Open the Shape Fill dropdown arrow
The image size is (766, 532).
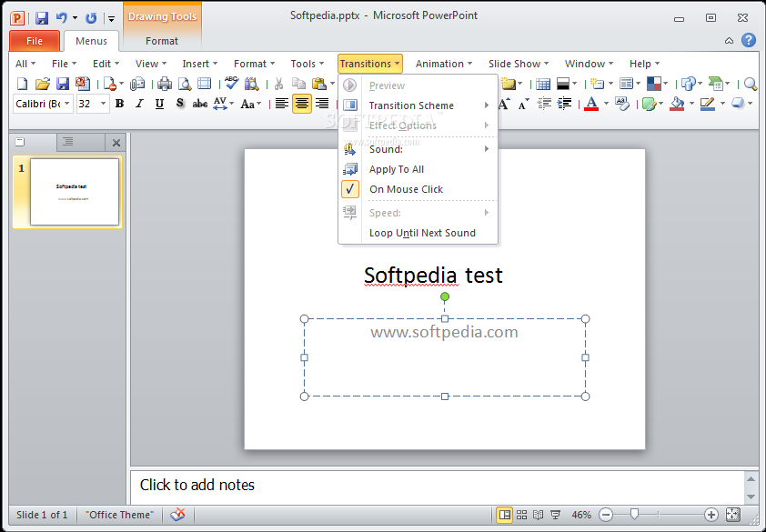691,104
